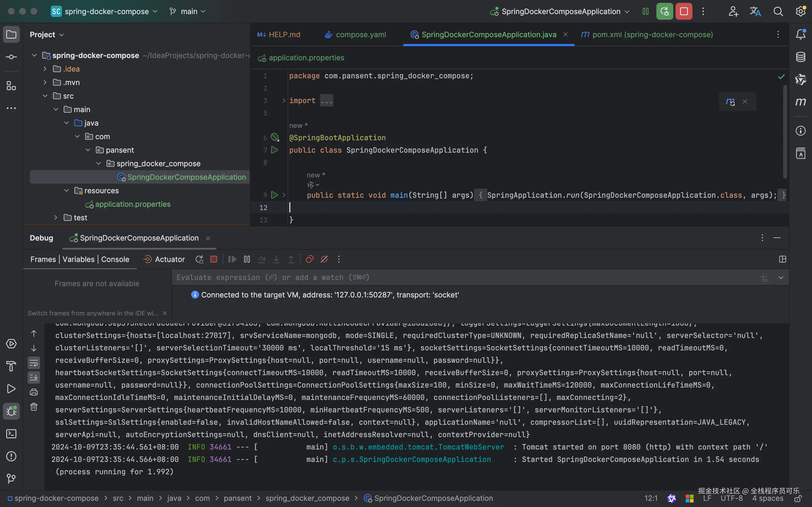Open the Maven tool window in right sidebar
The height and width of the screenshot is (507, 812).
tap(801, 102)
